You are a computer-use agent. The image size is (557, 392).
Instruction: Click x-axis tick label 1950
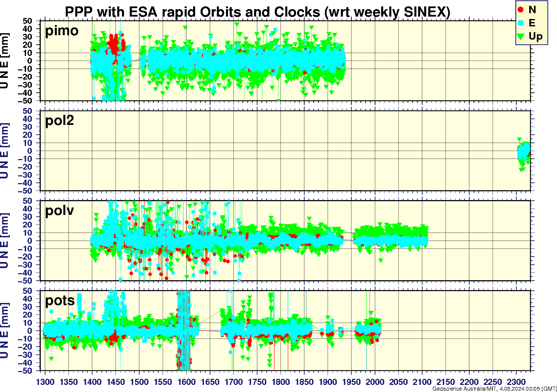351,382
